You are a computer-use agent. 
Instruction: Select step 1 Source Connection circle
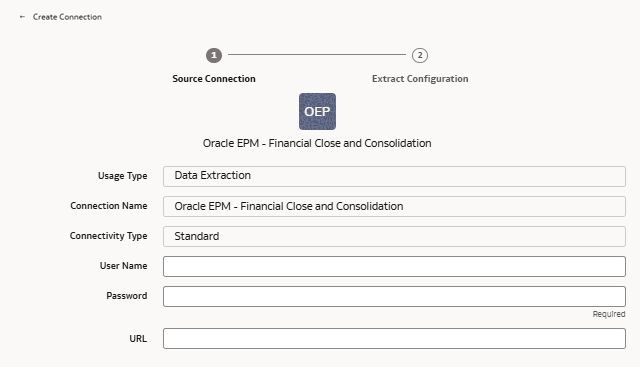pyautogui.click(x=214, y=55)
